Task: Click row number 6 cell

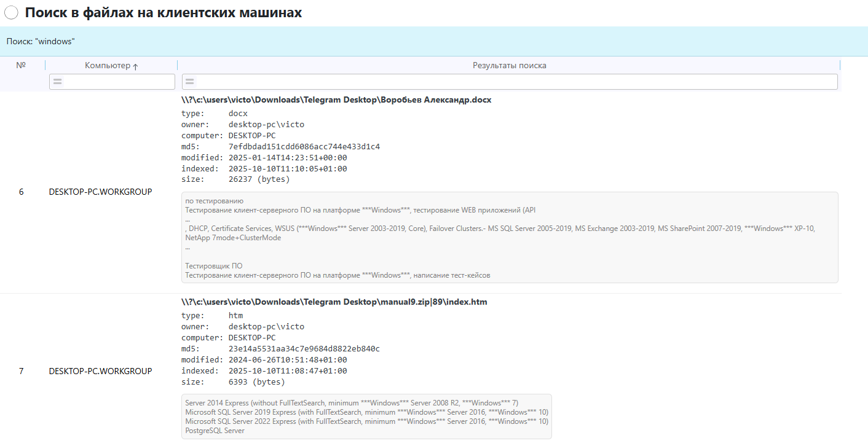Action: coord(21,192)
